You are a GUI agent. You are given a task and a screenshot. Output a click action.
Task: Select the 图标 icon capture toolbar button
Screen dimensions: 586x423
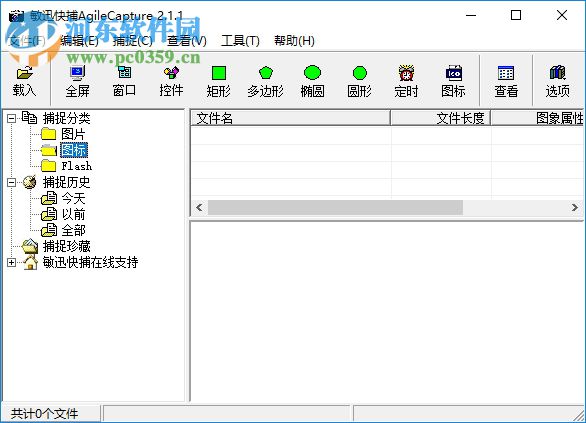point(453,81)
